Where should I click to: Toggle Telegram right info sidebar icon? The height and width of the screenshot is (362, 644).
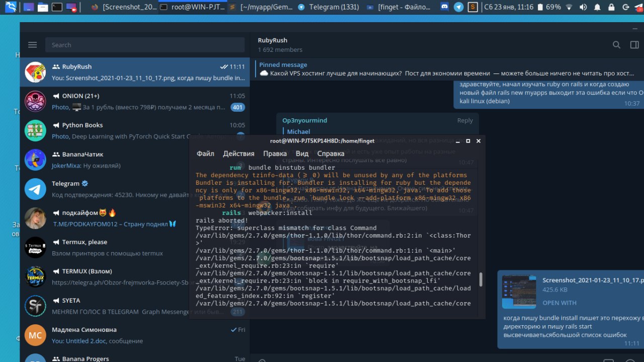point(634,45)
